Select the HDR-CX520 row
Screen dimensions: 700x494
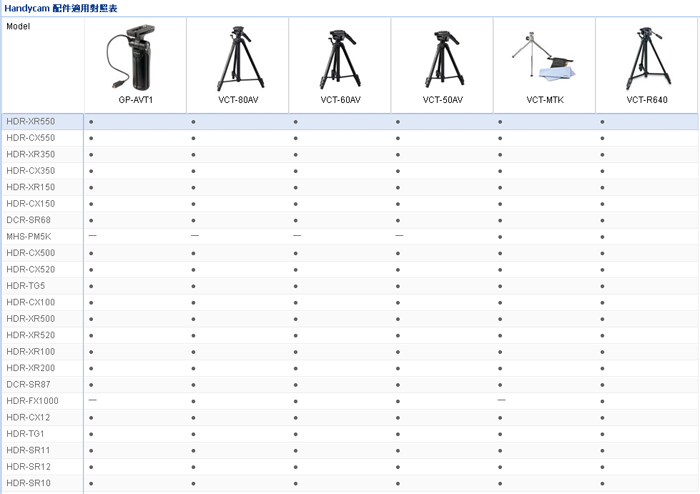click(x=350, y=270)
